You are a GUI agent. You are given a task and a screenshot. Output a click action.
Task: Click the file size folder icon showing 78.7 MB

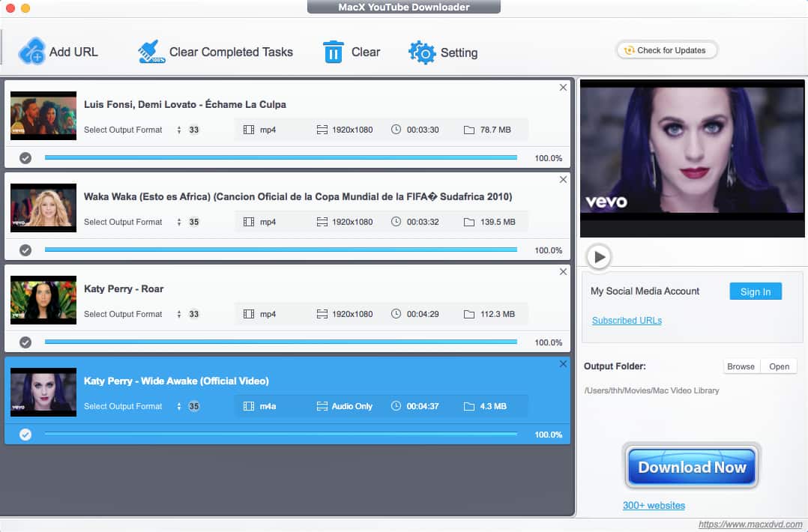click(x=468, y=129)
